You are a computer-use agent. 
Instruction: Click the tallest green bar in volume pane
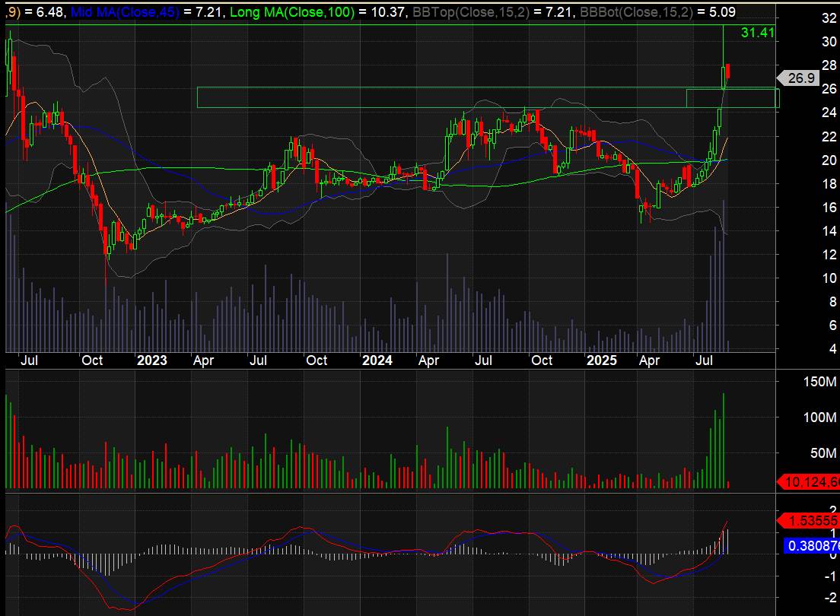[723, 441]
